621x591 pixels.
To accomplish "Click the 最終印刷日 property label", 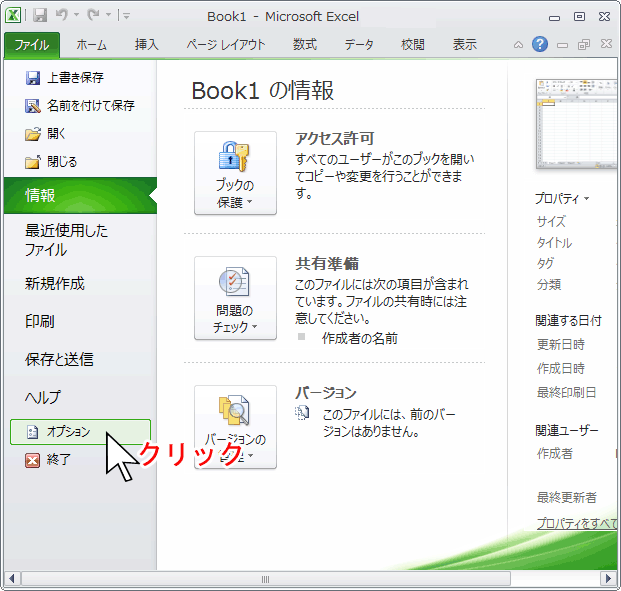I will point(566,392).
